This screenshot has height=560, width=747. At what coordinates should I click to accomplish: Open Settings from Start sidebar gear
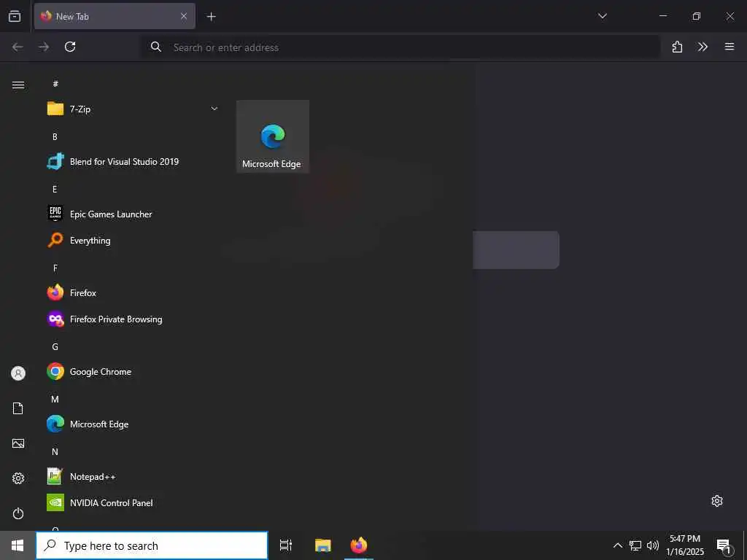pyautogui.click(x=18, y=478)
